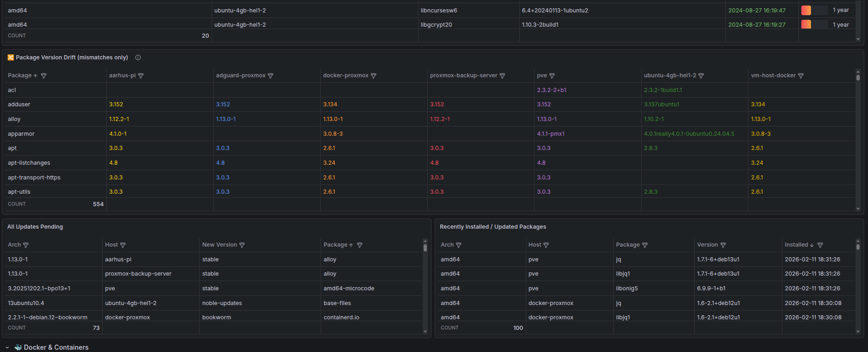The width and height of the screenshot is (868, 352).
Task: Filter the Package column in All Updates Pending
Action: coord(360,245)
